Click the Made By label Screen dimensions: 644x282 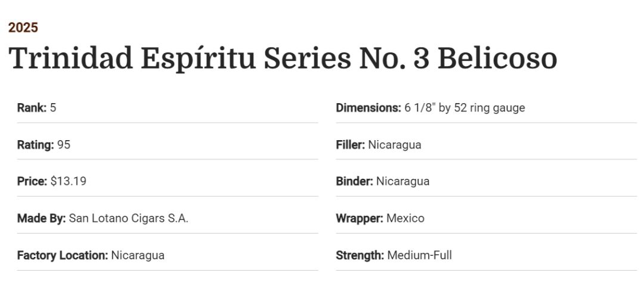(41, 218)
